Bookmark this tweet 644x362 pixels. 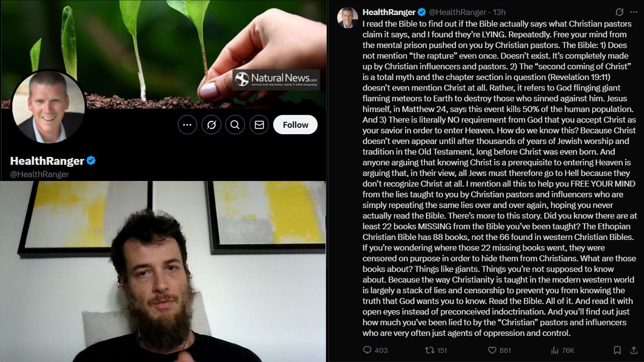click(x=617, y=350)
